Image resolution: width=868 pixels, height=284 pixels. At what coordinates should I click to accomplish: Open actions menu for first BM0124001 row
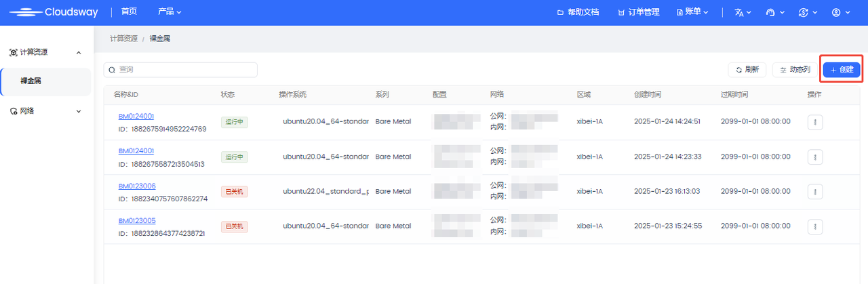point(814,122)
